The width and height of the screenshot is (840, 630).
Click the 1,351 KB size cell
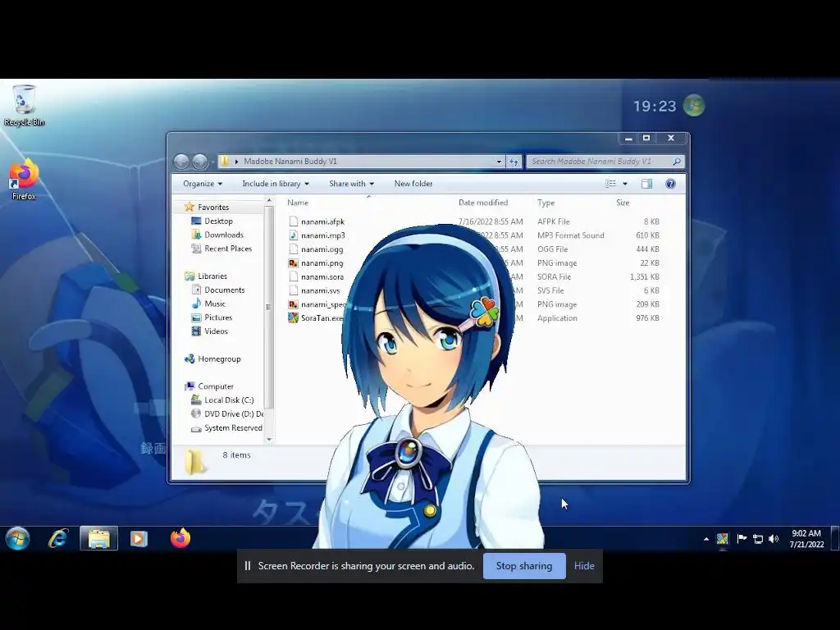tap(645, 277)
